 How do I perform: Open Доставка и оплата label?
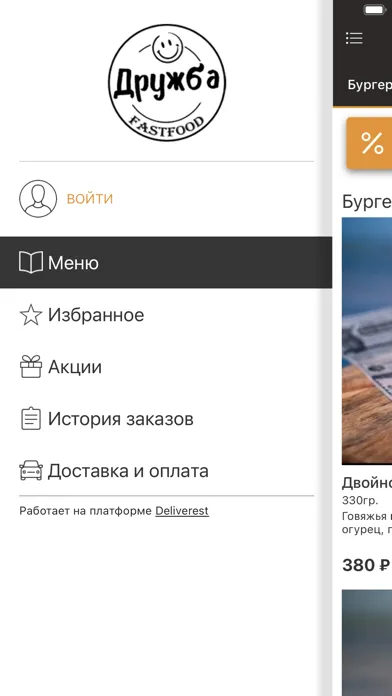click(x=128, y=471)
